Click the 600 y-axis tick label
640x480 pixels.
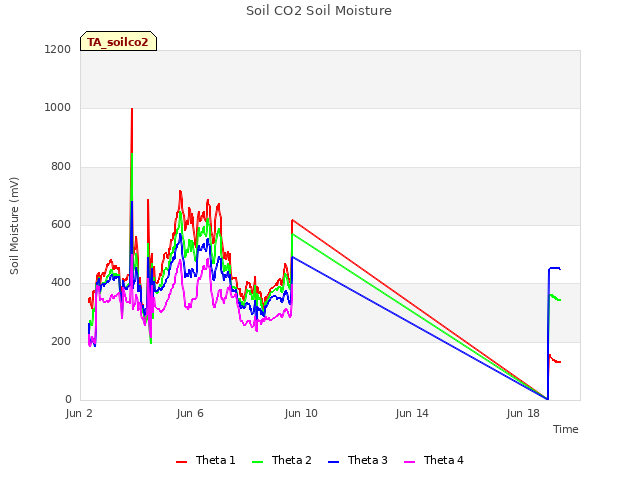point(61,224)
